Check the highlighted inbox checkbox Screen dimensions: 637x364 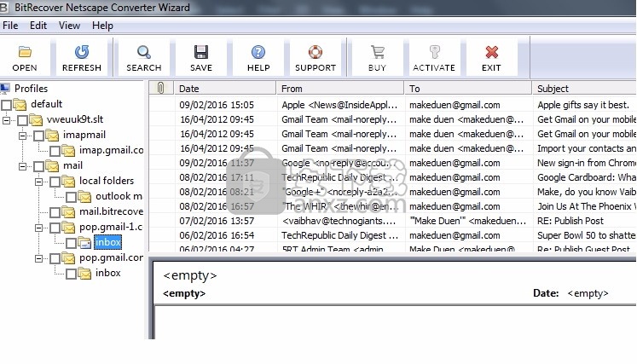pos(71,243)
